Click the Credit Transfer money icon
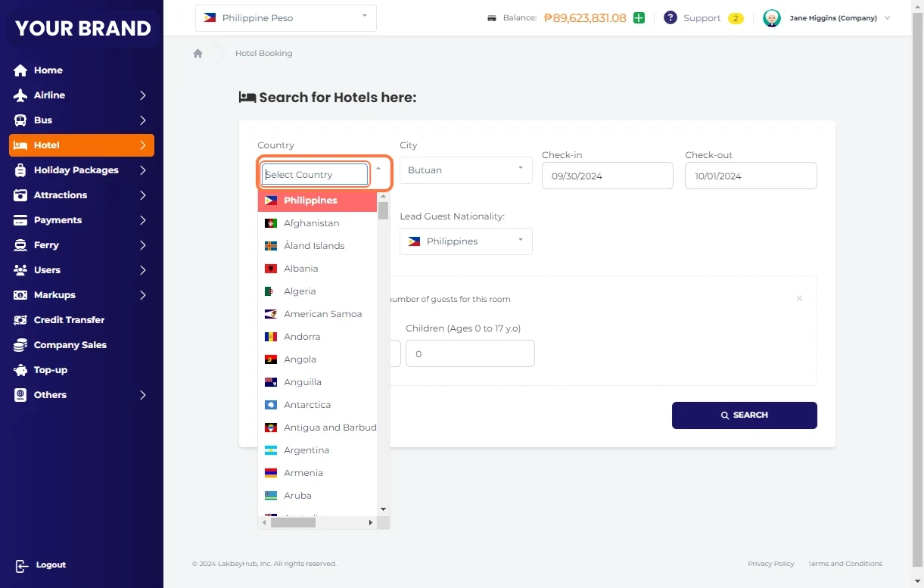Image resolution: width=924 pixels, height=588 pixels. [x=20, y=320]
